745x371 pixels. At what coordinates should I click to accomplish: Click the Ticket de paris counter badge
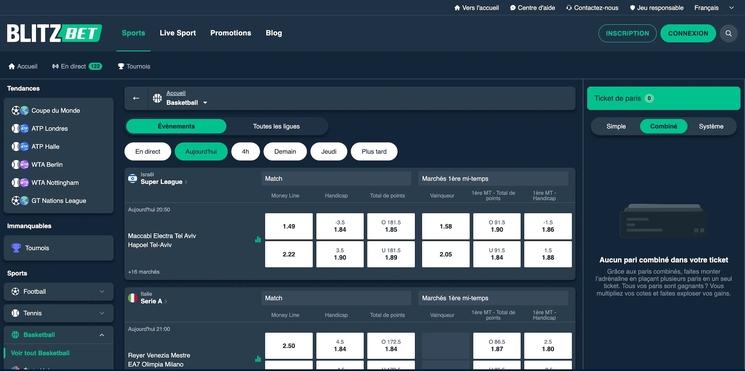pyautogui.click(x=649, y=98)
